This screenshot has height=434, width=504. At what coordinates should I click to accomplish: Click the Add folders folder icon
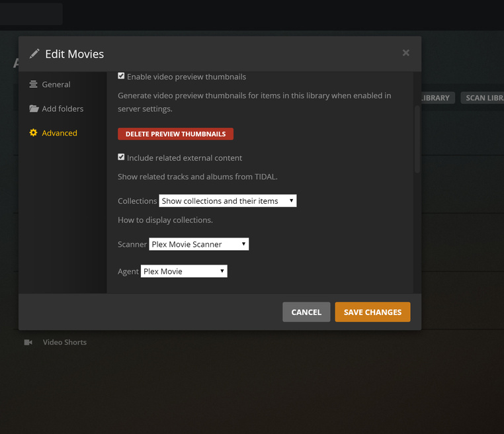[34, 108]
